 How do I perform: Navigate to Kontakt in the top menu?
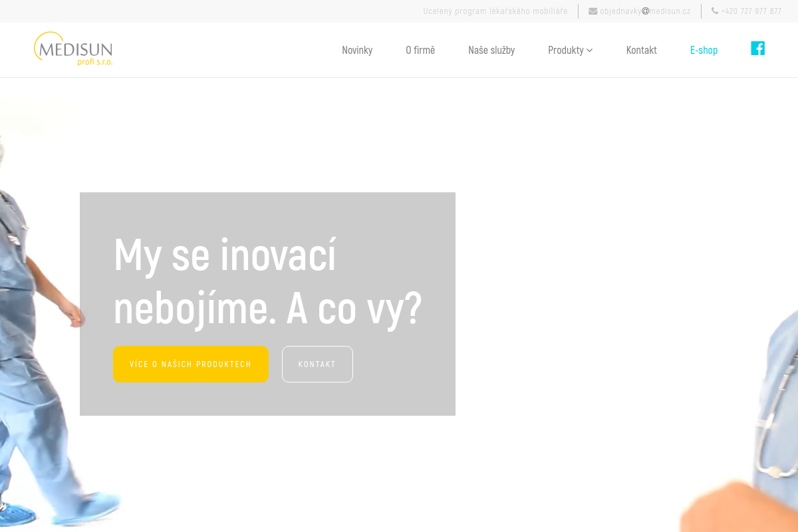[641, 50]
